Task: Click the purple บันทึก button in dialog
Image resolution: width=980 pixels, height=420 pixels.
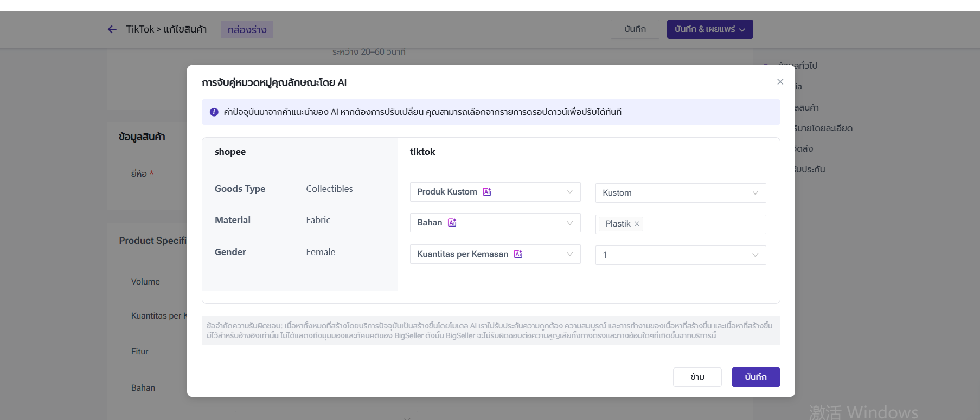Action: pyautogui.click(x=755, y=377)
